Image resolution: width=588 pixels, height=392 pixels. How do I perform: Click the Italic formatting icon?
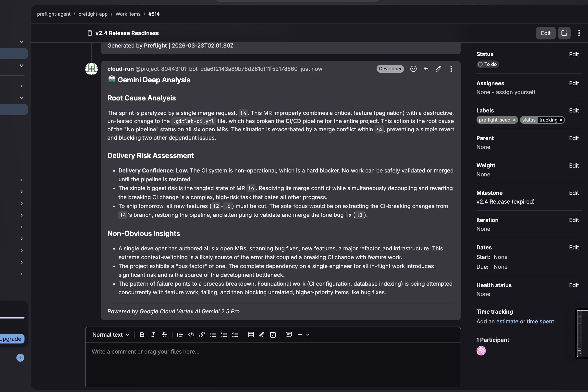coord(153,335)
